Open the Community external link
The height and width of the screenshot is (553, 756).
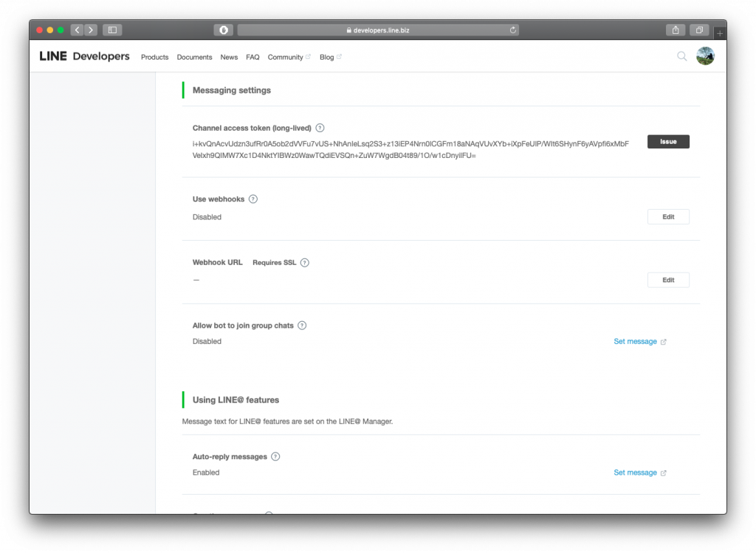[x=289, y=57]
